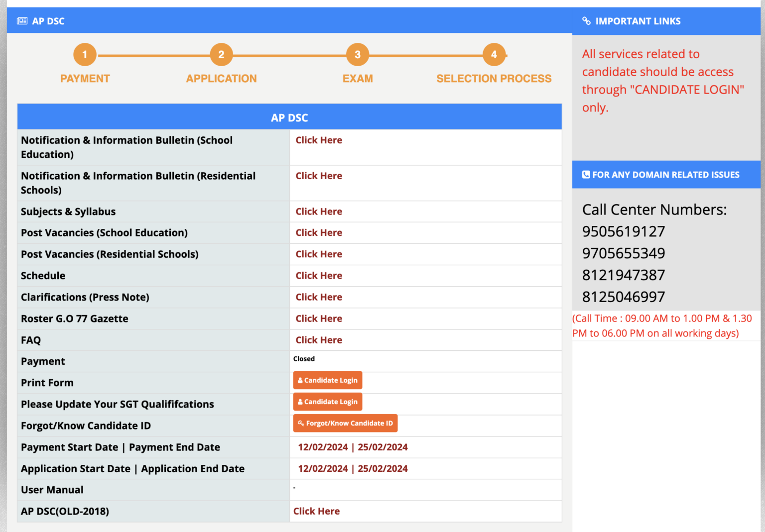Select step 1 PAYMENT circle
The image size is (765, 532).
[x=85, y=55]
